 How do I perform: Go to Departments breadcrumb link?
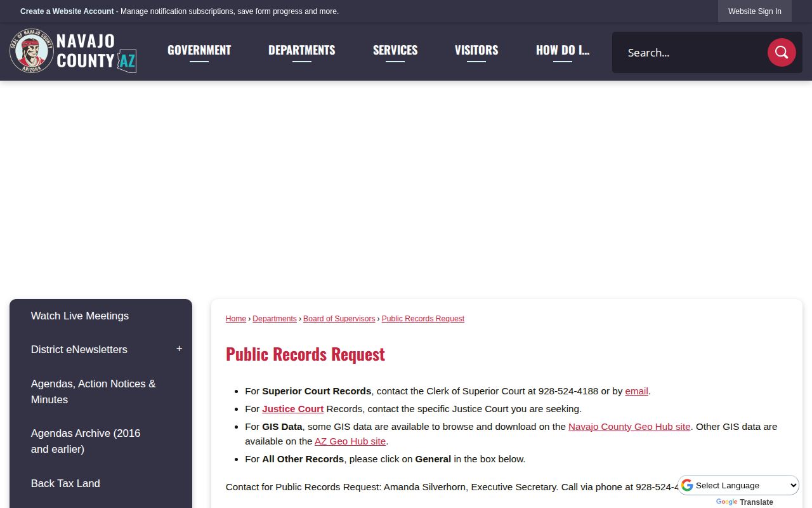tap(275, 319)
